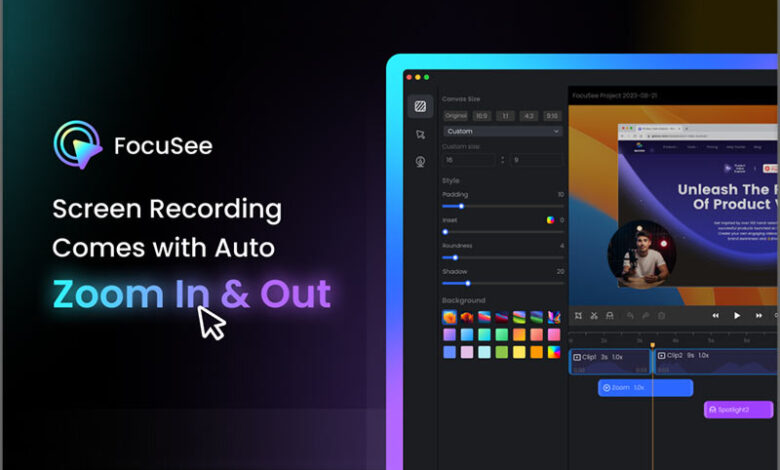
Task: Play the video preview
Action: 737,316
